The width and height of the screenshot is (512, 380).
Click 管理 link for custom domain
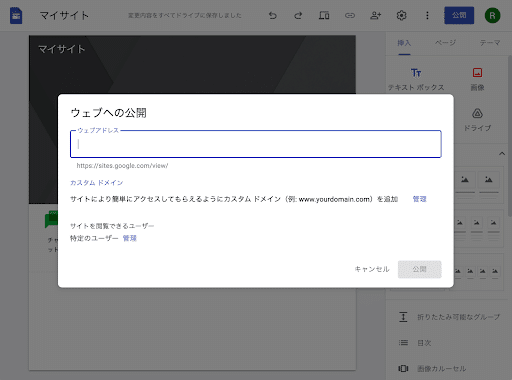pos(419,199)
